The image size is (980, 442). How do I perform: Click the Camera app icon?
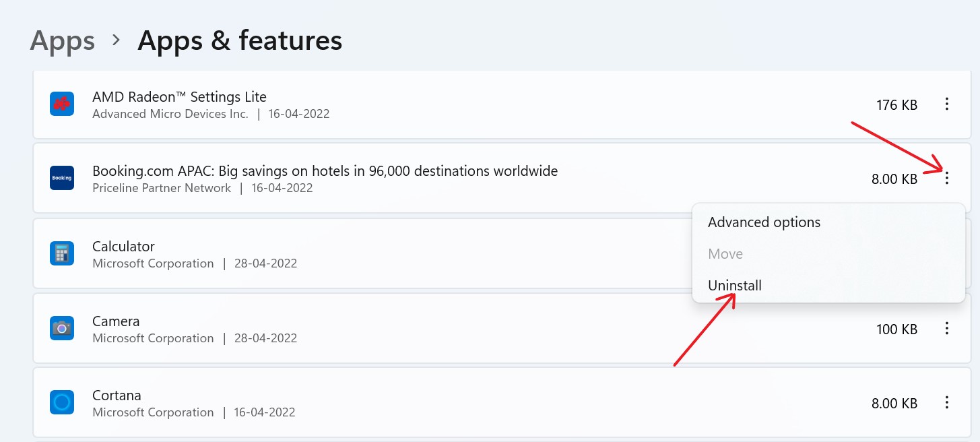click(x=62, y=328)
